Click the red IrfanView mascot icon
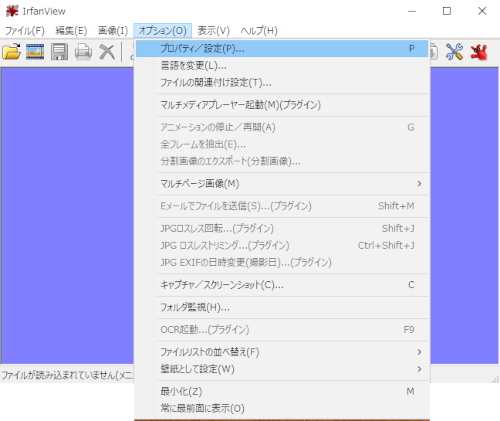The width and height of the screenshot is (500, 421). [479, 52]
